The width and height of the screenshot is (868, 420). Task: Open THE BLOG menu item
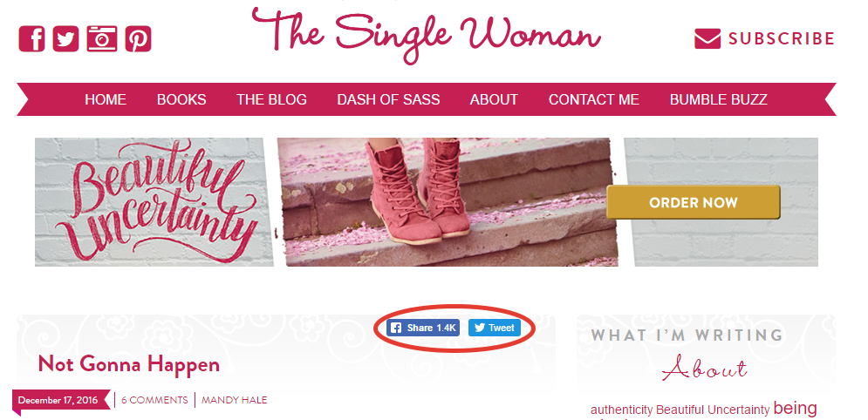coord(271,99)
